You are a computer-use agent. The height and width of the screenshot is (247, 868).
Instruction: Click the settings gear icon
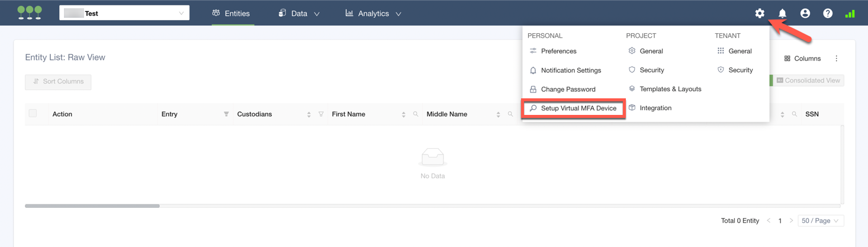coord(760,13)
